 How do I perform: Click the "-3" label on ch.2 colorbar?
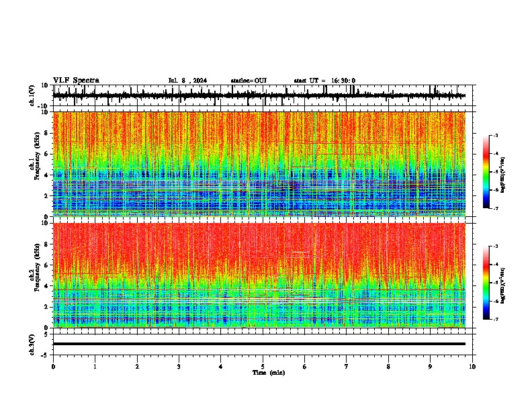pyautogui.click(x=496, y=246)
